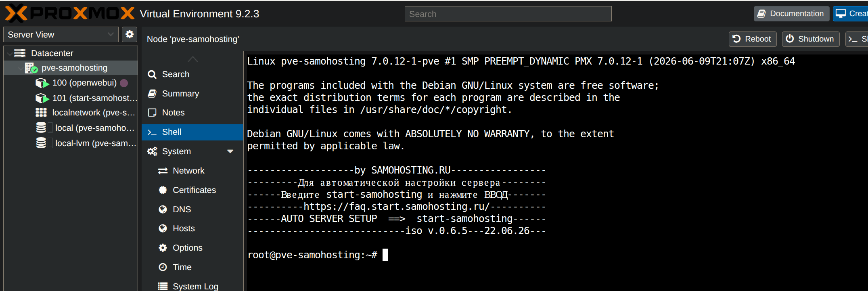Open the Options gear item

192,248
